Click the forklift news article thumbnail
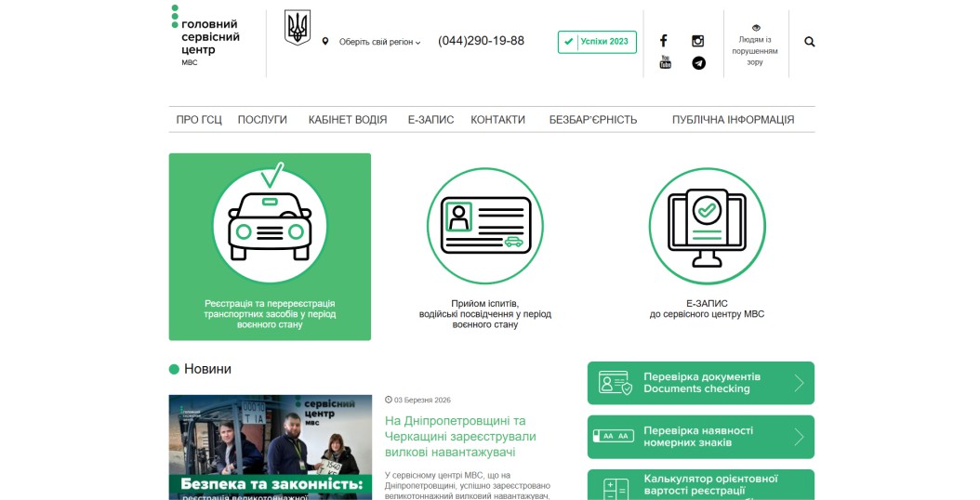This screenshot has height=500, width=980. pos(270,447)
